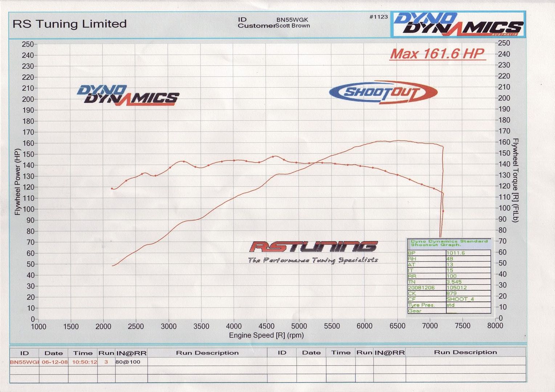This screenshot has height=392, width=555.
Task: Click the run date cell '06-12-08'
Action: (54, 362)
